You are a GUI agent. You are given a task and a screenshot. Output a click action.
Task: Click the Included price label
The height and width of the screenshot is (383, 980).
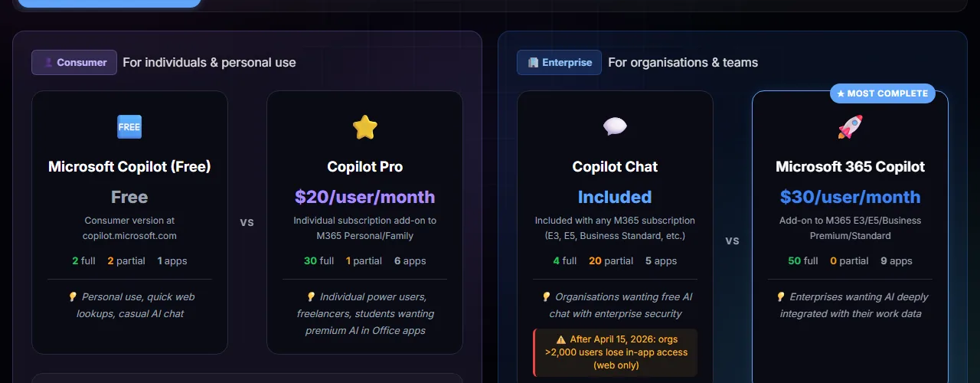[615, 197]
